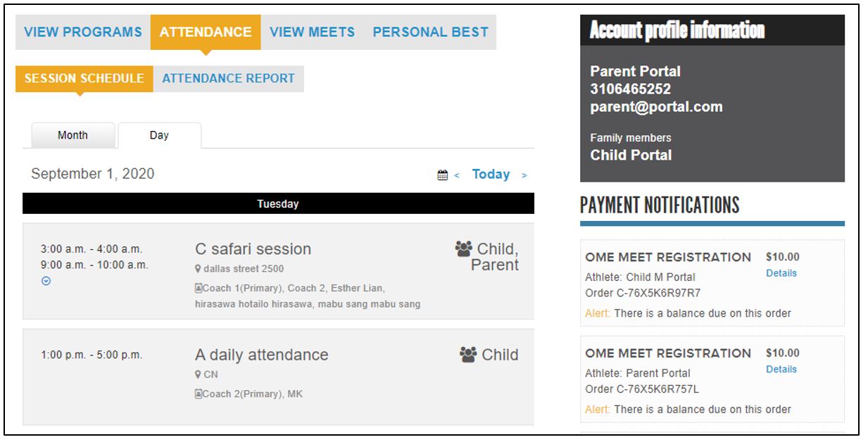Screen dimensions: 868x442
Task: Click attendees group icon for A daily attendance
Action: (468, 354)
